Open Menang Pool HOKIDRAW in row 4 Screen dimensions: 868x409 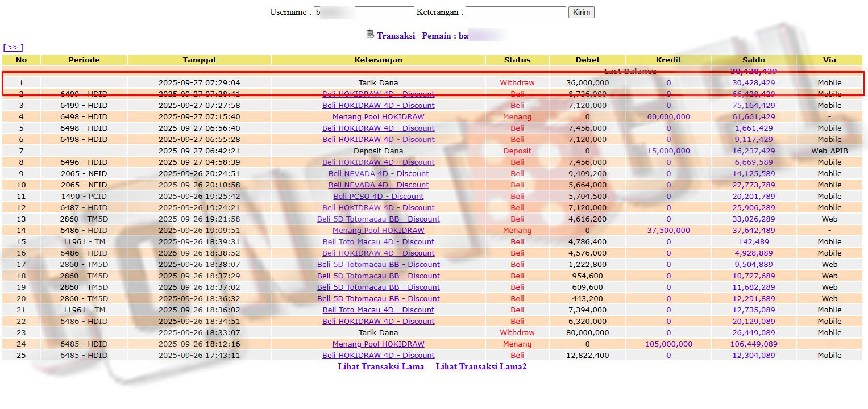[x=378, y=116]
